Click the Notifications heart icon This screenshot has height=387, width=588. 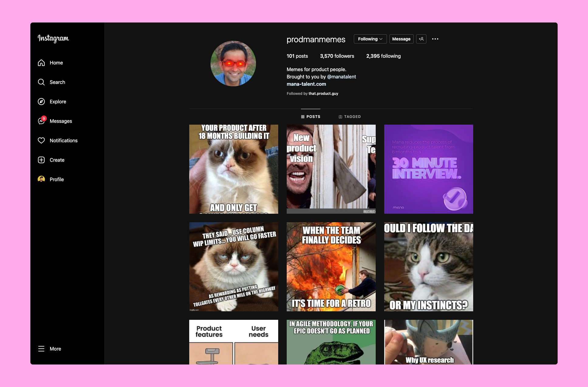(41, 140)
